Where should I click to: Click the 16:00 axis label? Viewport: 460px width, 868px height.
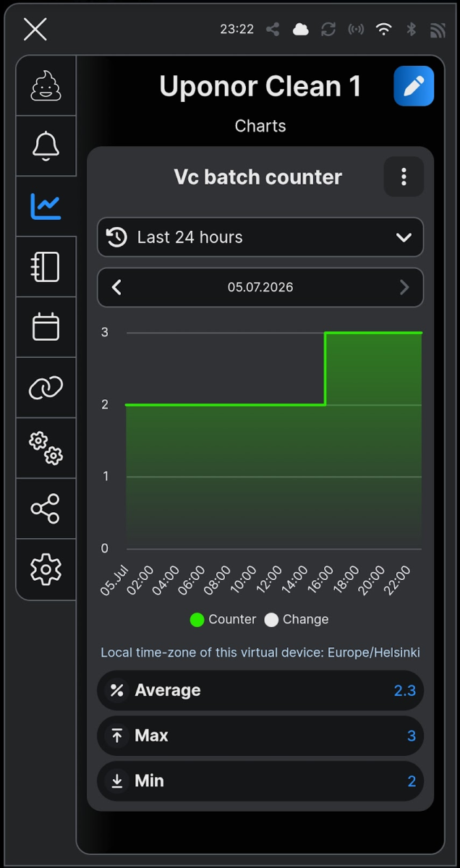click(320, 581)
